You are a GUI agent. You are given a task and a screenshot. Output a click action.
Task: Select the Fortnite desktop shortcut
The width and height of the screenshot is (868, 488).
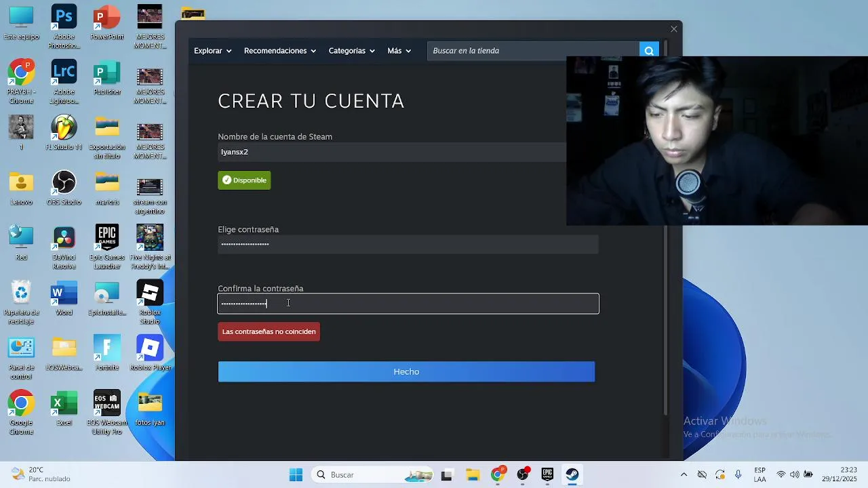pyautogui.click(x=107, y=354)
